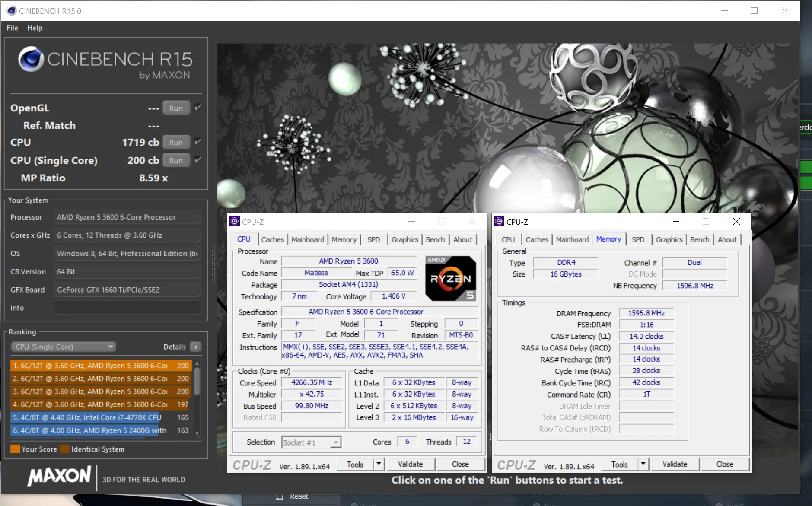Screen dimensions: 812x506
Task: Open Tools dropdown arrow in right CPU-Z
Action: click(643, 464)
